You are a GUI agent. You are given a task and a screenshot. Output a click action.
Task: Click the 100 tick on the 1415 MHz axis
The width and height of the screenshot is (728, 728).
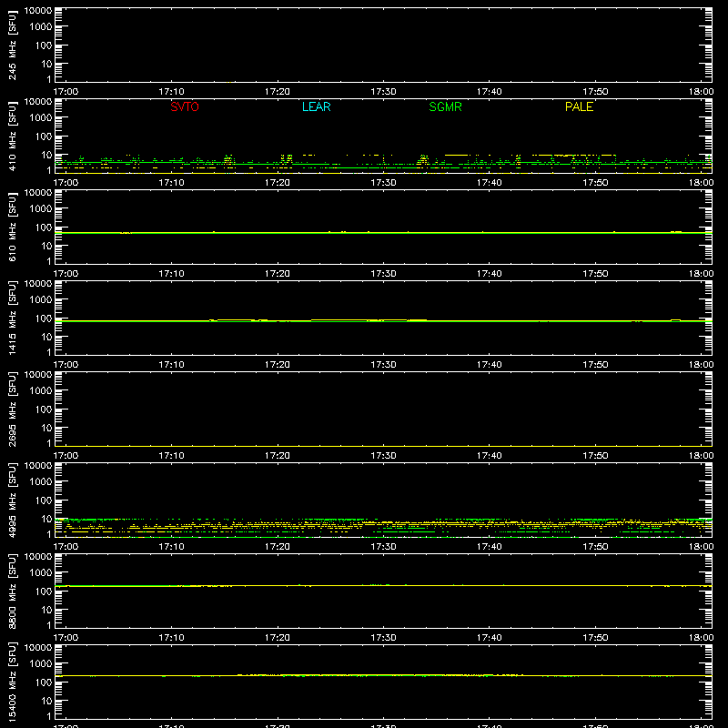[44, 318]
